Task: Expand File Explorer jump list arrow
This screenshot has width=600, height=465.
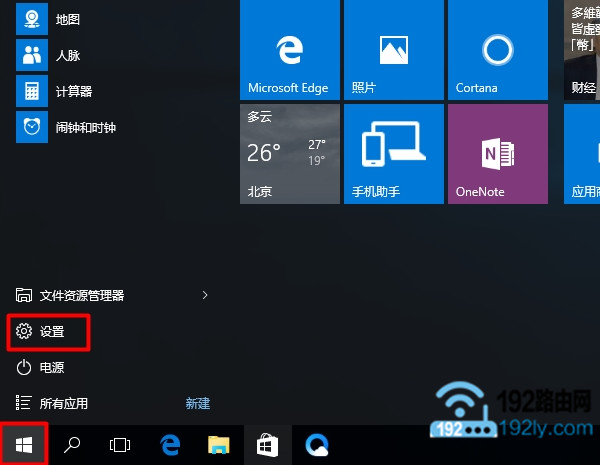Action: [205, 295]
